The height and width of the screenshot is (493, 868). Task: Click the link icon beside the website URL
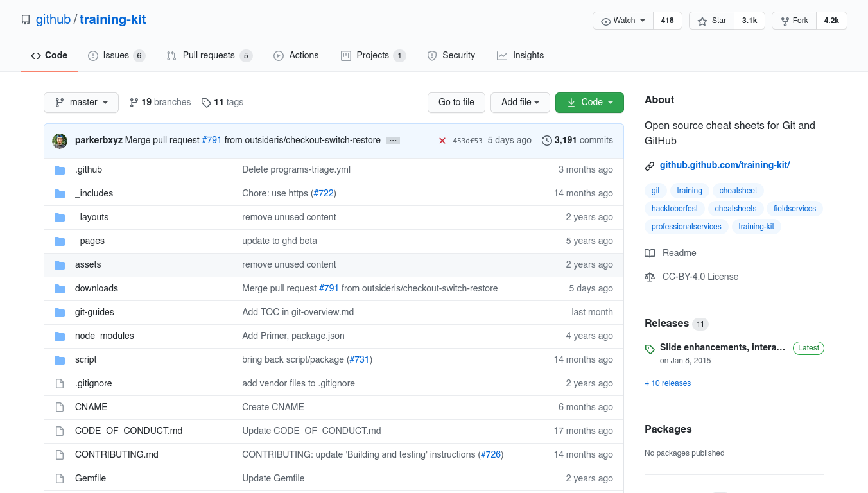coord(650,166)
